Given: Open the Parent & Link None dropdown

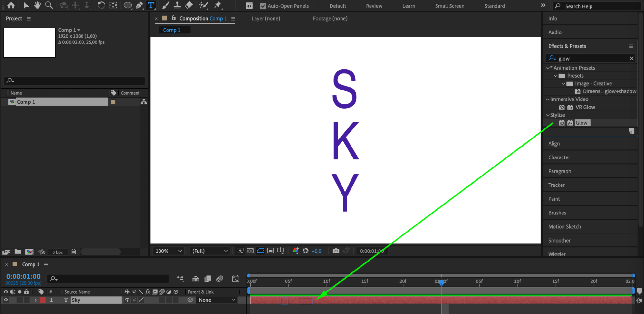Looking at the screenshot, I should point(217,300).
